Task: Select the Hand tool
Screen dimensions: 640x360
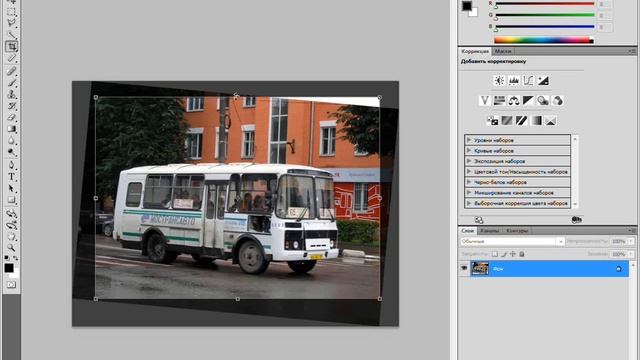Action: tap(11, 237)
